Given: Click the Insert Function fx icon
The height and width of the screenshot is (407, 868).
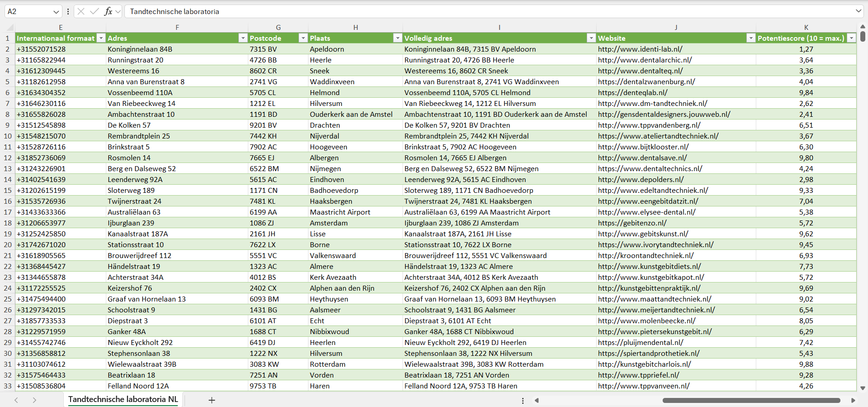Looking at the screenshot, I should [x=108, y=11].
